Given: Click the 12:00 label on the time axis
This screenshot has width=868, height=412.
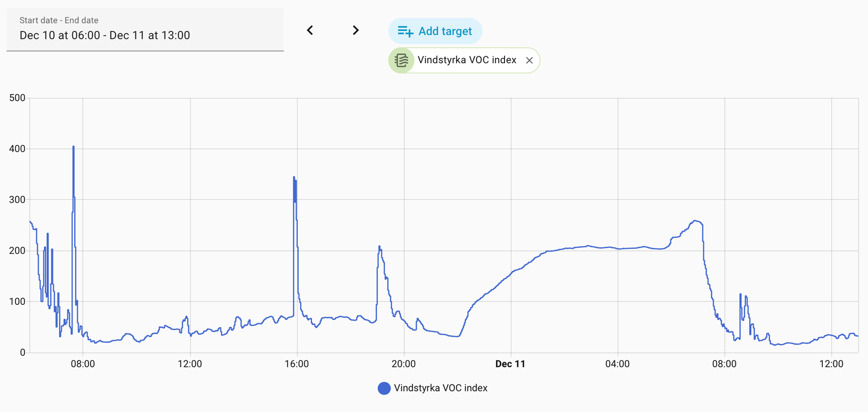Looking at the screenshot, I should 190,364.
